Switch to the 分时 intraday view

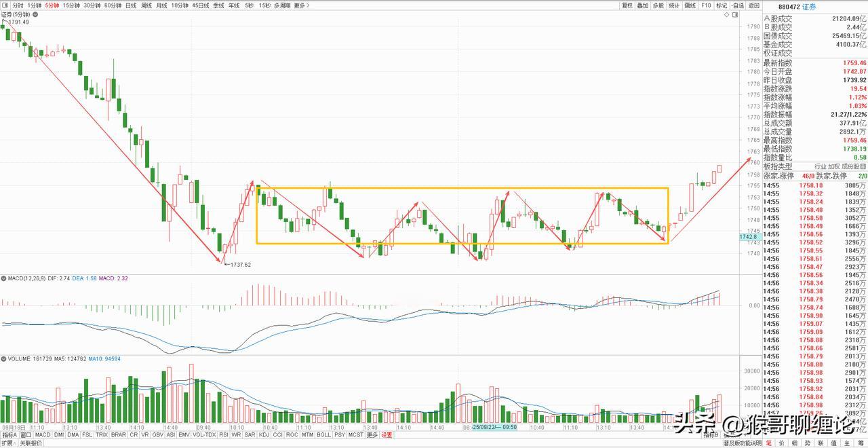point(18,5)
